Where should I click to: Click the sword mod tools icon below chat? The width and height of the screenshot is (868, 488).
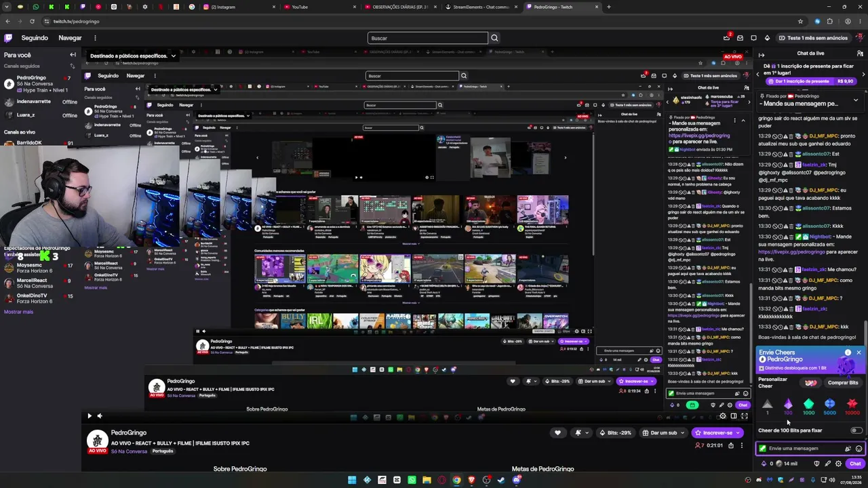pos(827,464)
